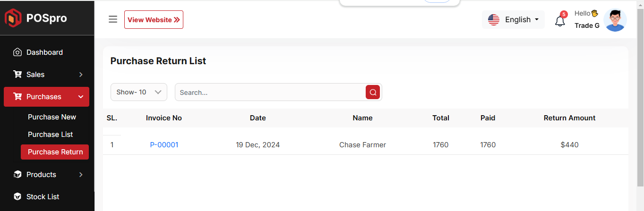Open the notifications bell icon
Image resolution: width=644 pixels, height=211 pixels.
pos(560,21)
